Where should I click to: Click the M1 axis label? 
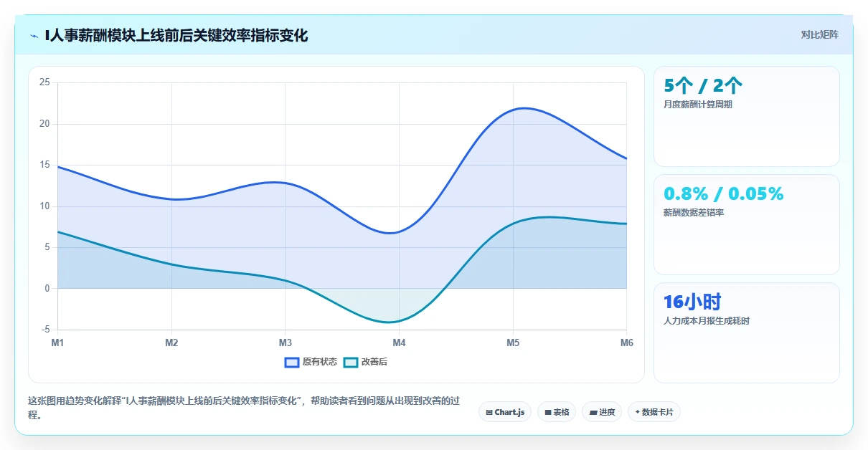pyautogui.click(x=57, y=343)
